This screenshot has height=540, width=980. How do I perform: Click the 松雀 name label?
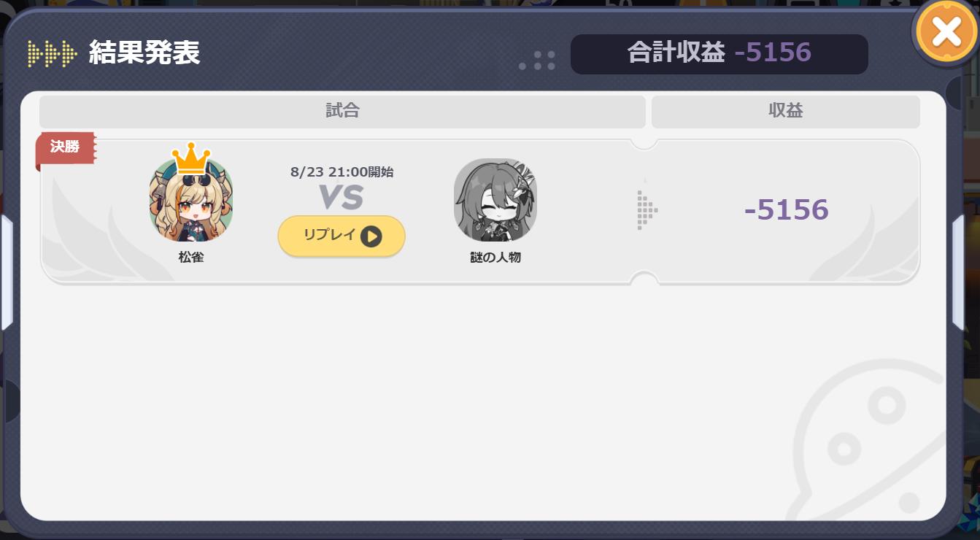[191, 257]
